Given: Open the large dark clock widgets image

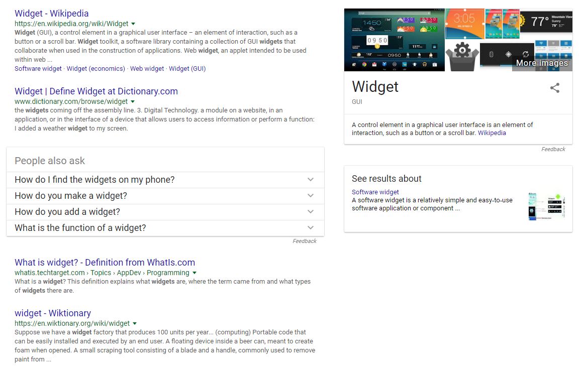Looking at the screenshot, I should pyautogui.click(x=395, y=40).
